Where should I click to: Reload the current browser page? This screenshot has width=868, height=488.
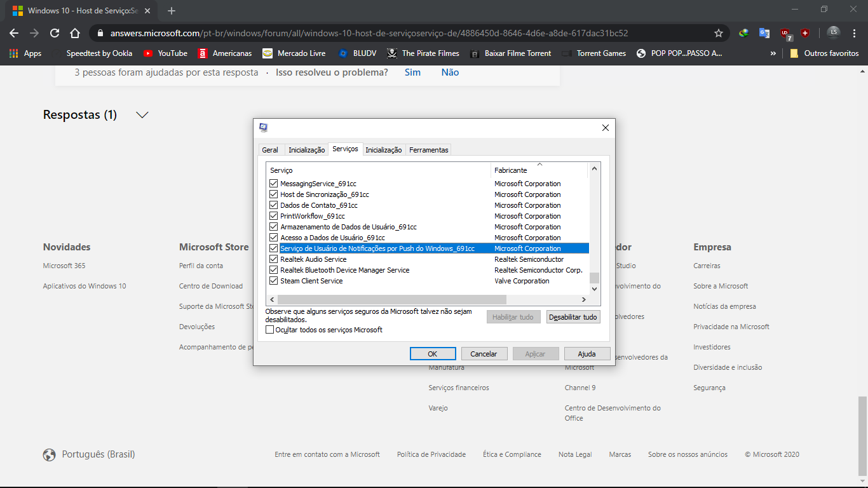tap(55, 33)
